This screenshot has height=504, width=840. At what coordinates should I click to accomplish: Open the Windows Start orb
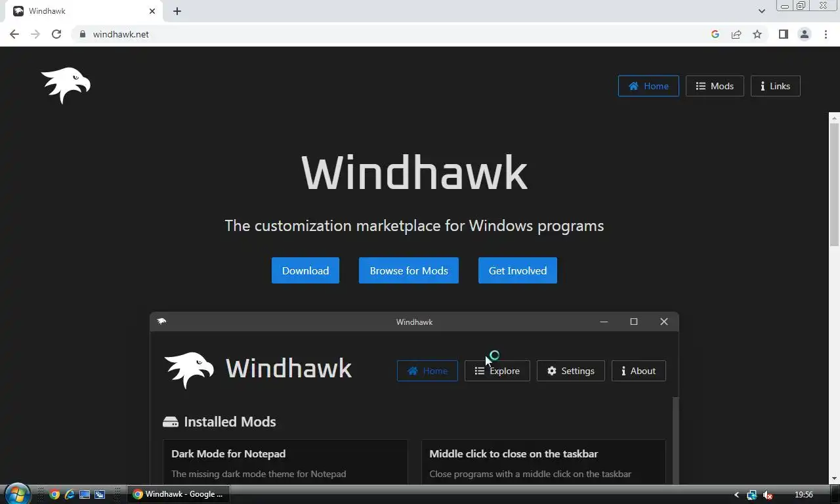(17, 494)
